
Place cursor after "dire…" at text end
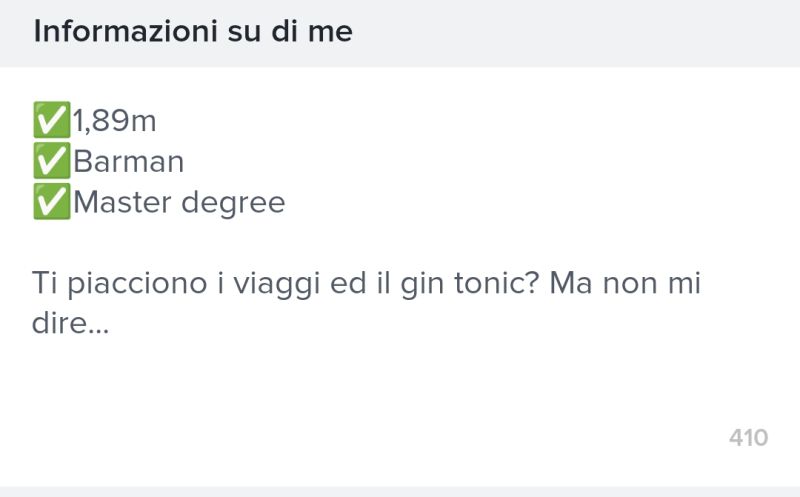[x=109, y=324]
